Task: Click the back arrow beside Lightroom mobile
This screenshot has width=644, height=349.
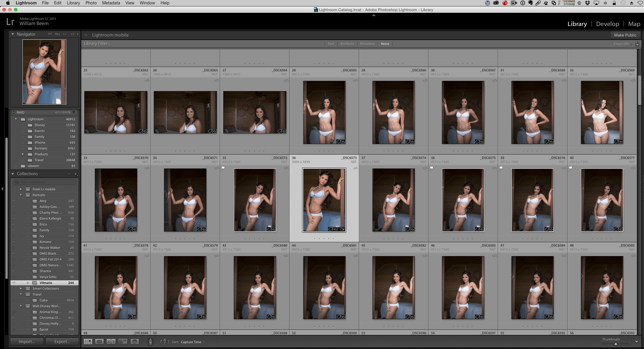Action: [x=86, y=35]
